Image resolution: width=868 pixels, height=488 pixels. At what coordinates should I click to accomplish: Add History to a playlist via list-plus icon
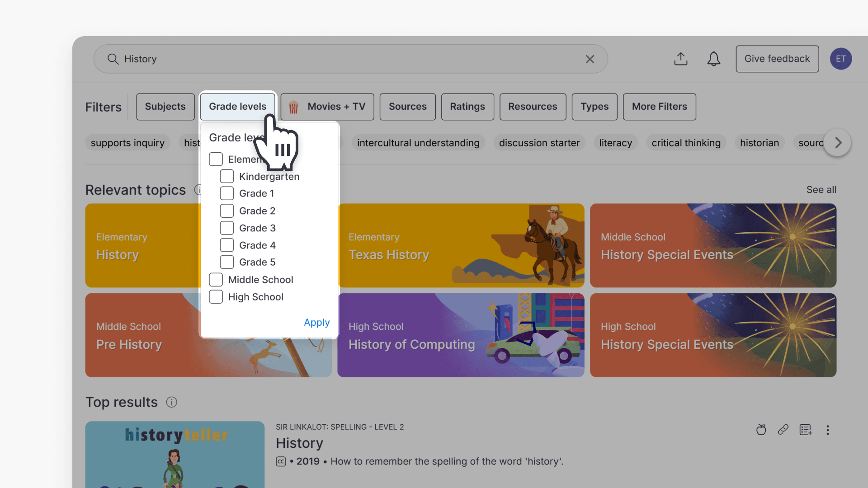pos(806,430)
